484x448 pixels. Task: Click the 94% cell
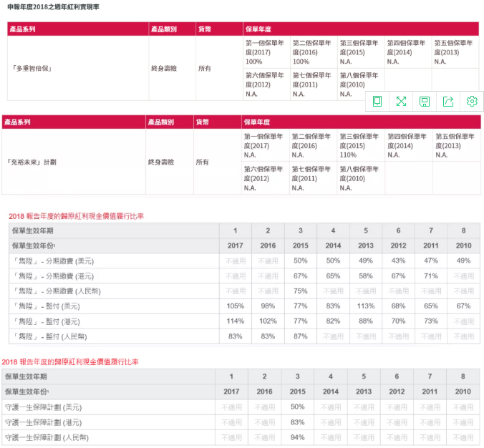[298, 437]
